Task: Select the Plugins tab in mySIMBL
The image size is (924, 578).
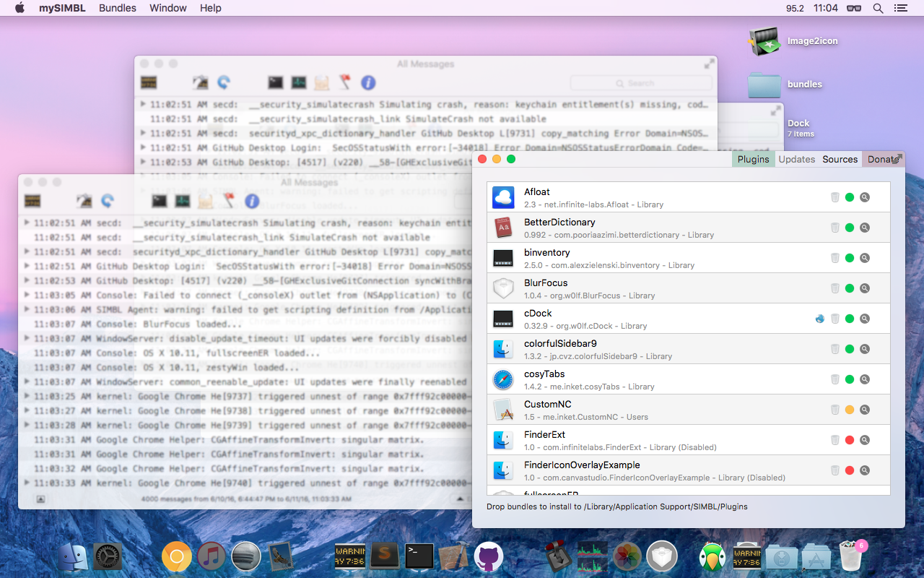Action: tap(754, 159)
